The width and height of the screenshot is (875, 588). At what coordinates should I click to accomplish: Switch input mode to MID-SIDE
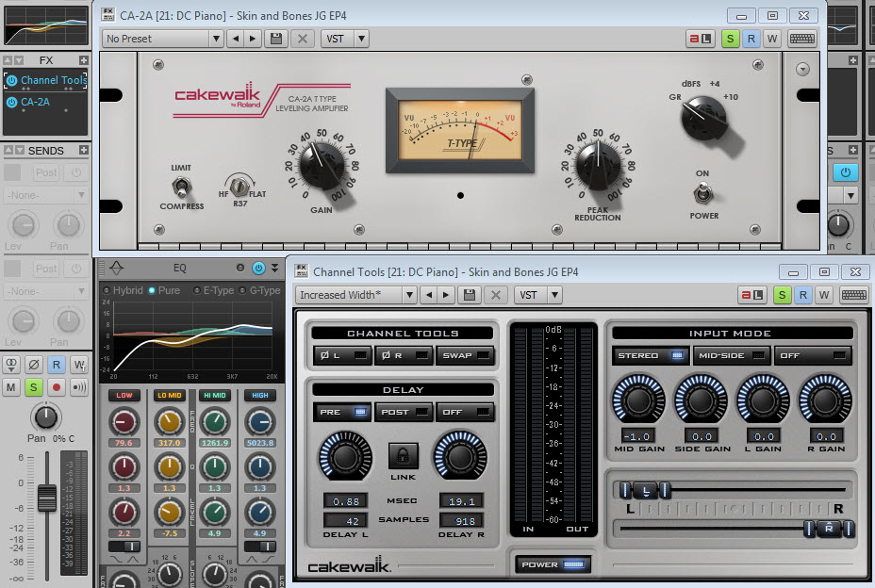(x=722, y=355)
